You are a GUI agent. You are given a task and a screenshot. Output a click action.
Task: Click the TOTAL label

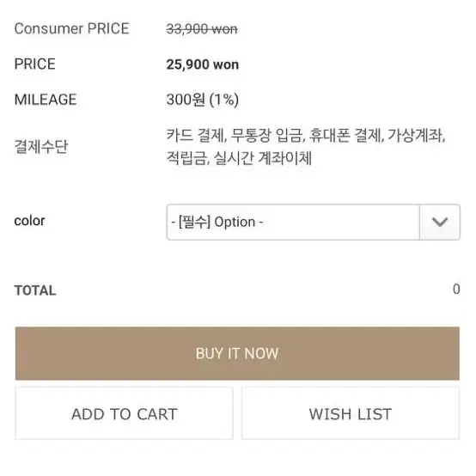[x=35, y=290]
